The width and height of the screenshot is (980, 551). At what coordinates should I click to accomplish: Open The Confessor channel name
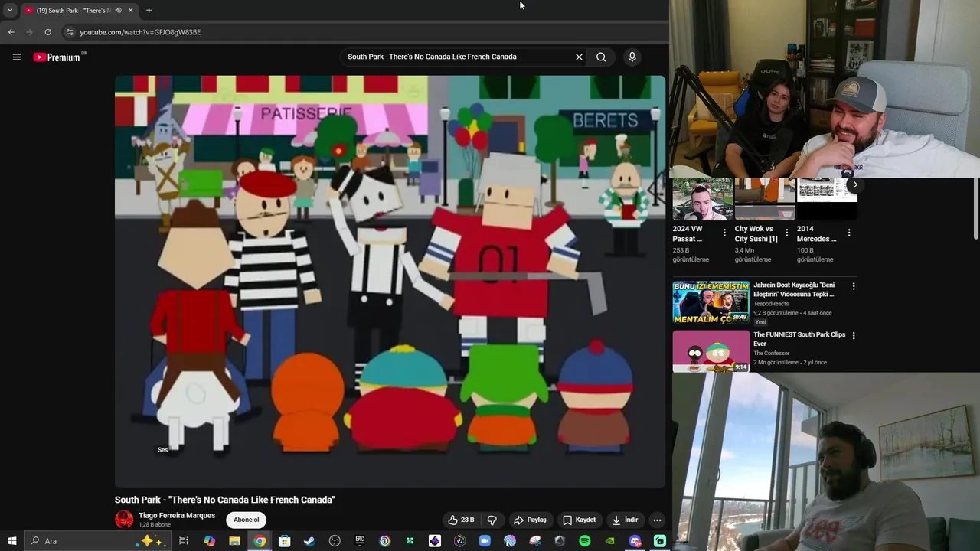[x=771, y=354]
